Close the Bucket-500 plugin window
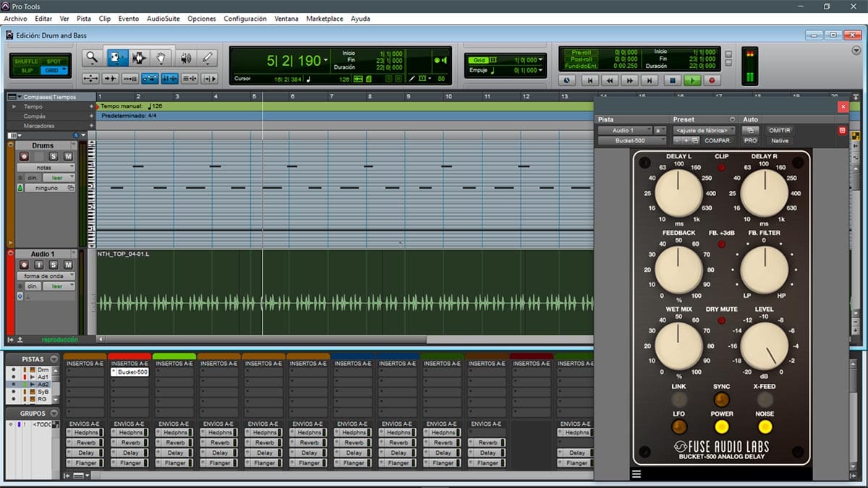 (843, 106)
